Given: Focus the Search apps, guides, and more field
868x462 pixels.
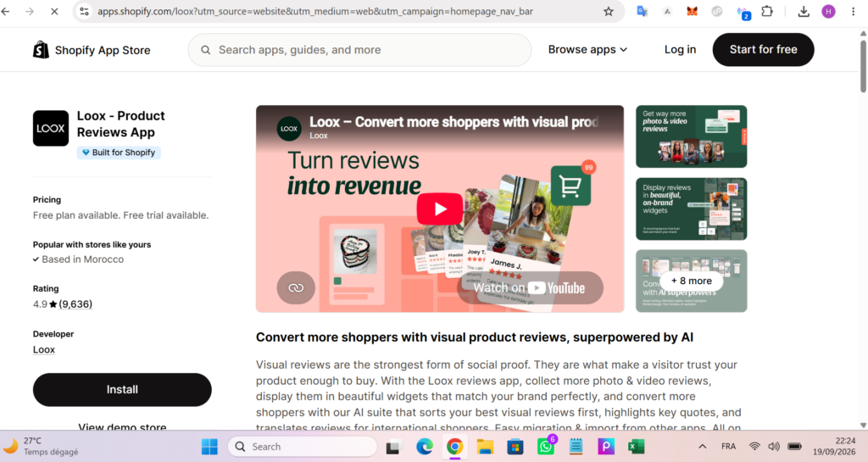Looking at the screenshot, I should (359, 50).
